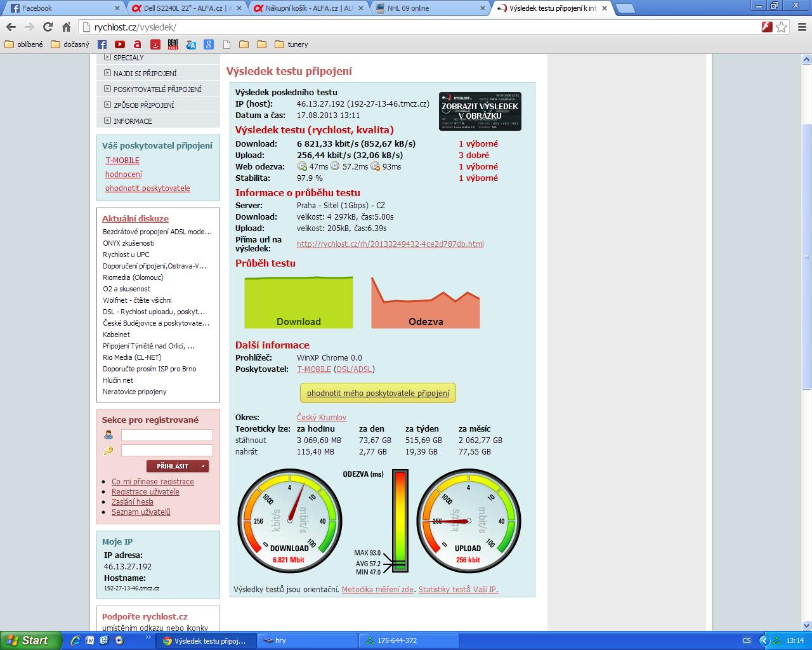
Task: Switch to the NHL 09 online tab
Action: click(x=429, y=8)
